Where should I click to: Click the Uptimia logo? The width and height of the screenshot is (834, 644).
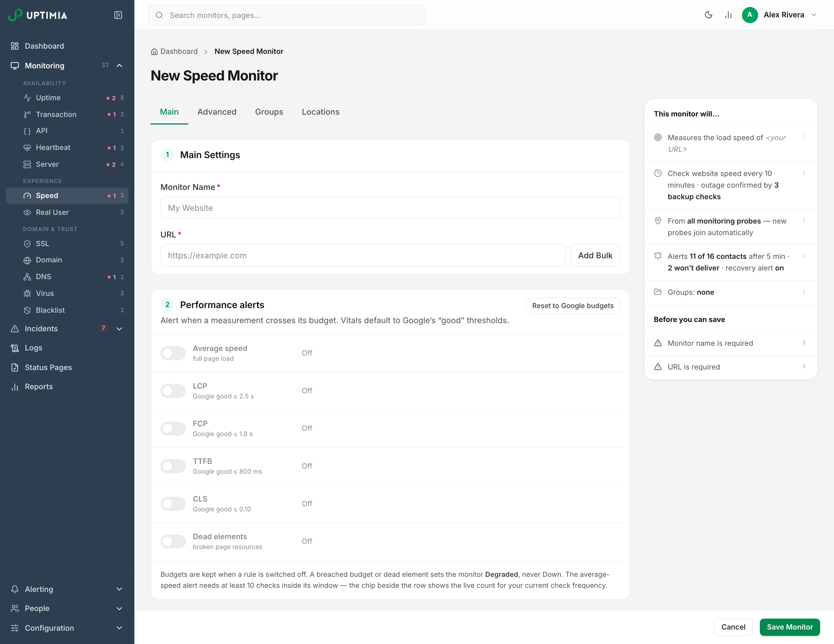[37, 15]
